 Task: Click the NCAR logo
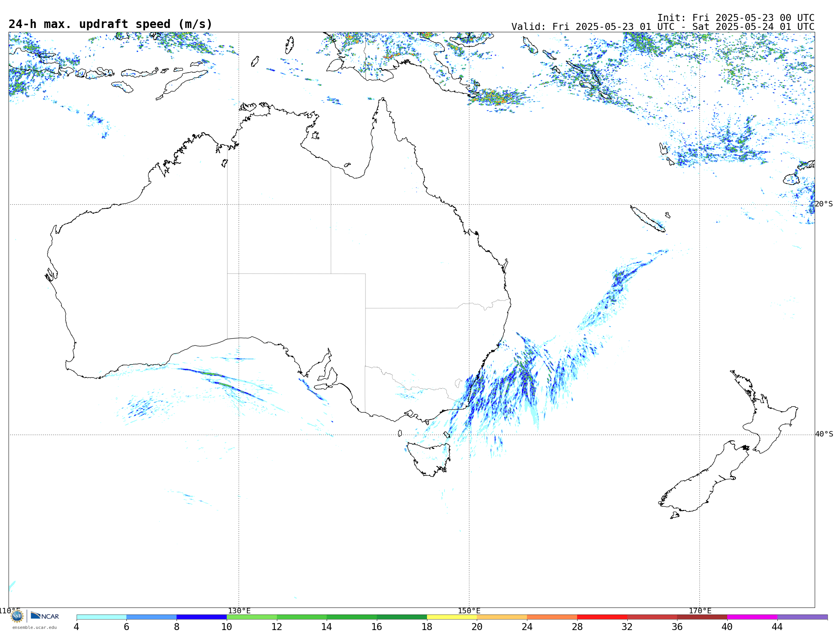tap(45, 616)
